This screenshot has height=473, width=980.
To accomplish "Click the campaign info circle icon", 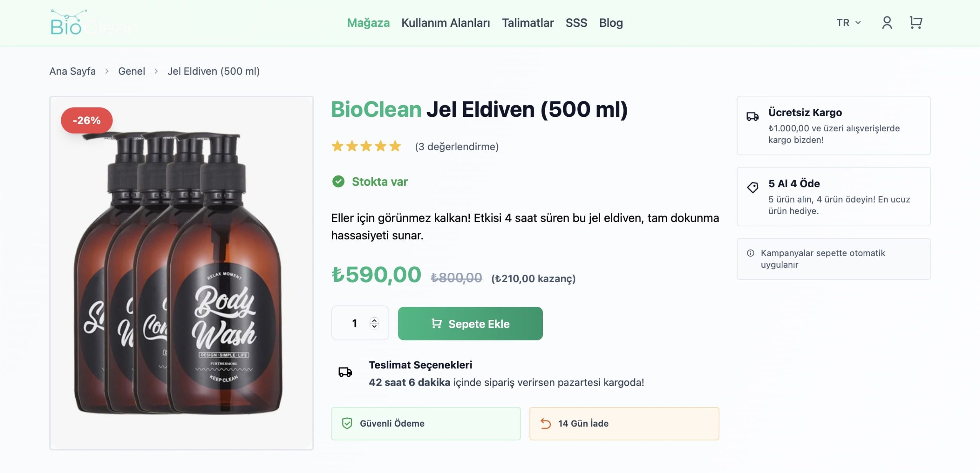I will click(x=750, y=253).
